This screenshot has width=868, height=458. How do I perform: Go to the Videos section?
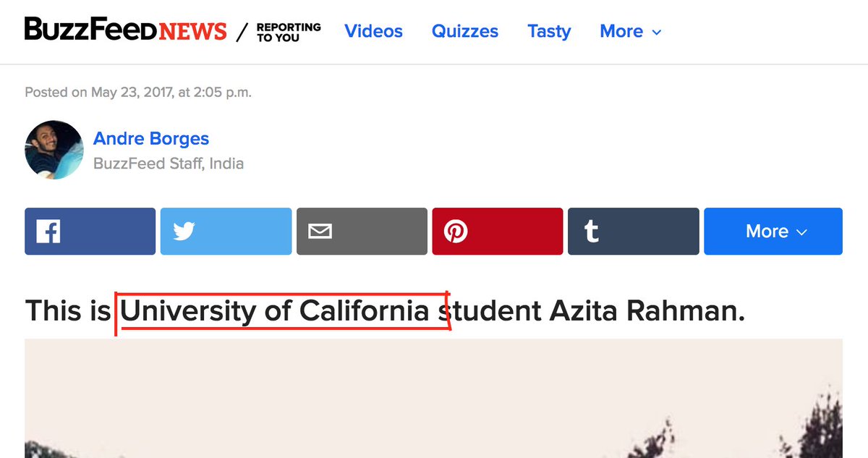[373, 31]
